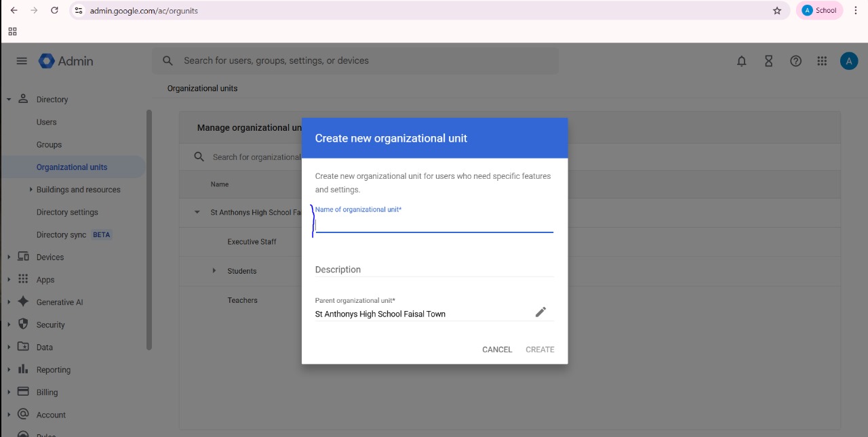Click the Description field
Screen dimensions: 868x437
click(434, 270)
